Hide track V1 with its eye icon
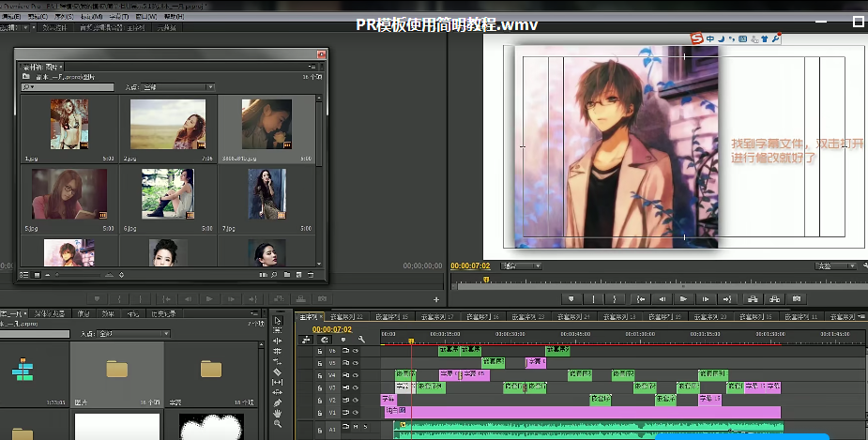The image size is (868, 440). tap(356, 413)
